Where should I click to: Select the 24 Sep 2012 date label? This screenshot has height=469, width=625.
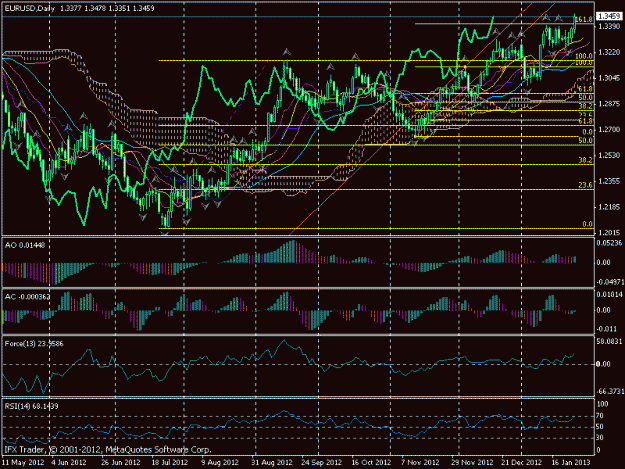point(321,463)
